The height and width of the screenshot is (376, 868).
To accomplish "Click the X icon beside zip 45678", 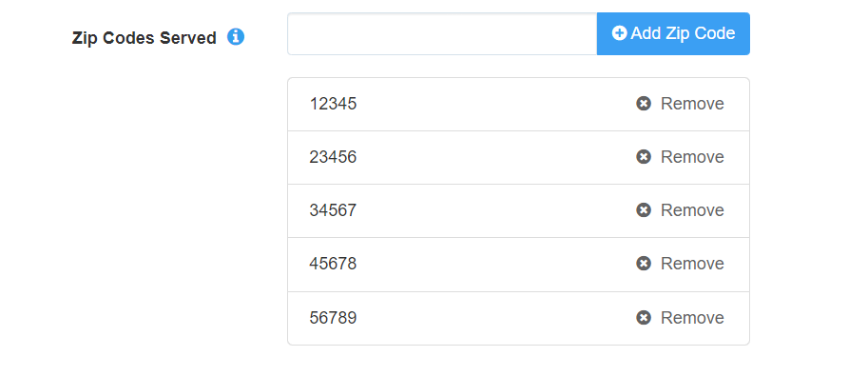I will pyautogui.click(x=644, y=264).
